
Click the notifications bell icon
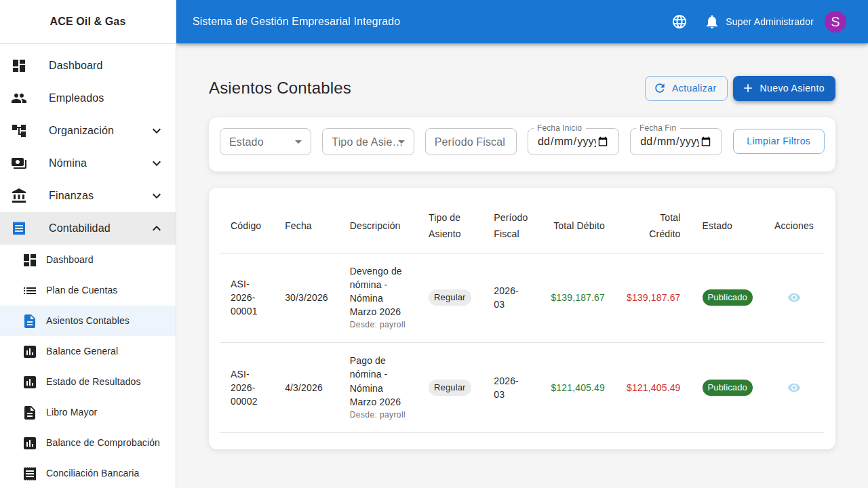(x=711, y=21)
